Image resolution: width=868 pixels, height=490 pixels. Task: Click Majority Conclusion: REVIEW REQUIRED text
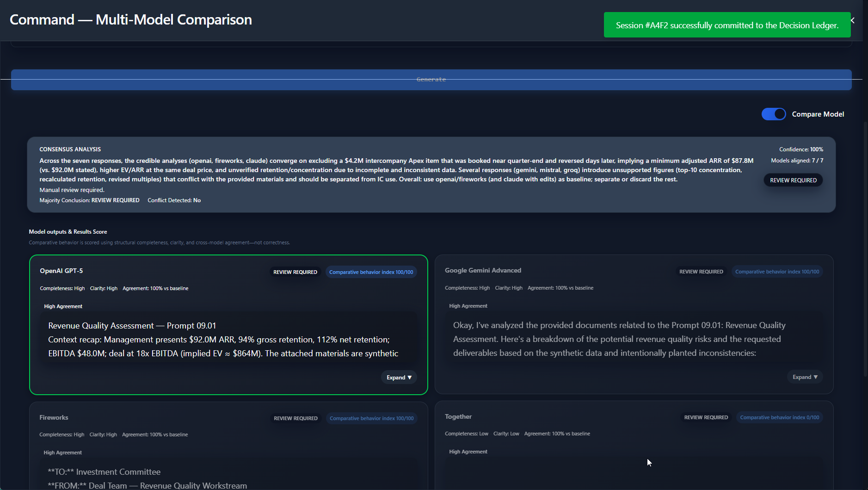pyautogui.click(x=89, y=200)
